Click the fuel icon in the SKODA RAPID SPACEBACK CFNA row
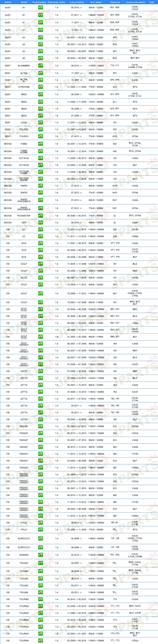The height and width of the screenshot is (644, 158). (x=40, y=208)
